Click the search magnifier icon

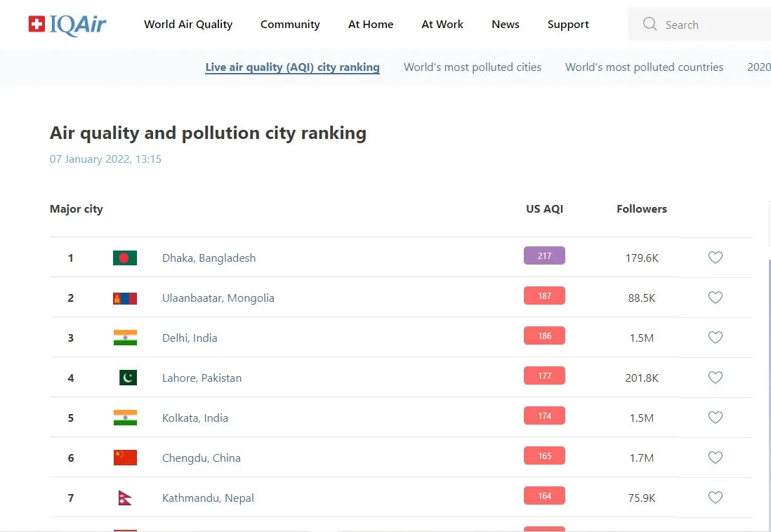coord(650,24)
